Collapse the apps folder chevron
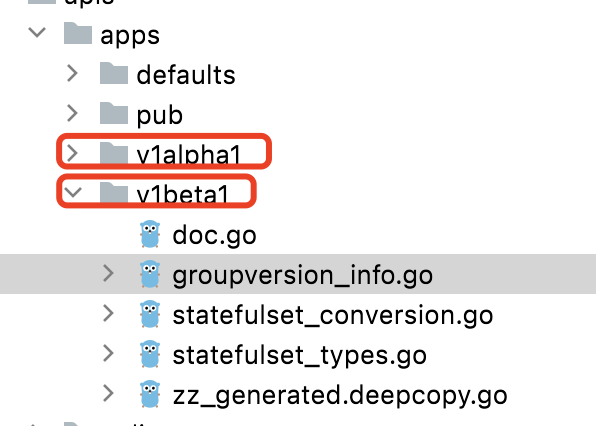The image size is (596, 426). pyautogui.click(x=37, y=32)
